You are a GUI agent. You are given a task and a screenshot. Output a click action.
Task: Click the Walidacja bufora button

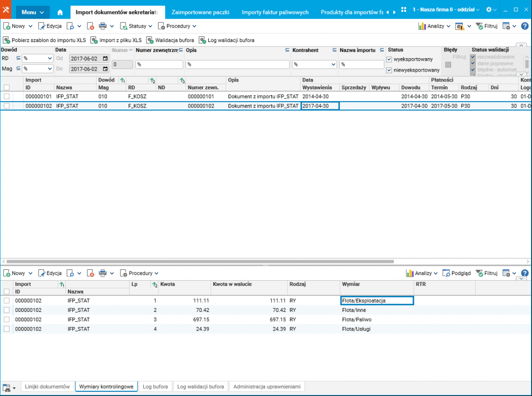coord(170,40)
